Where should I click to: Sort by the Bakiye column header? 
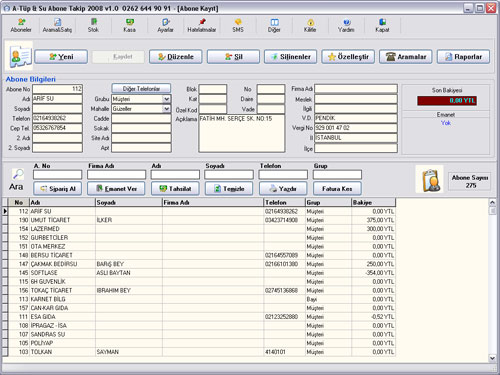(373, 202)
